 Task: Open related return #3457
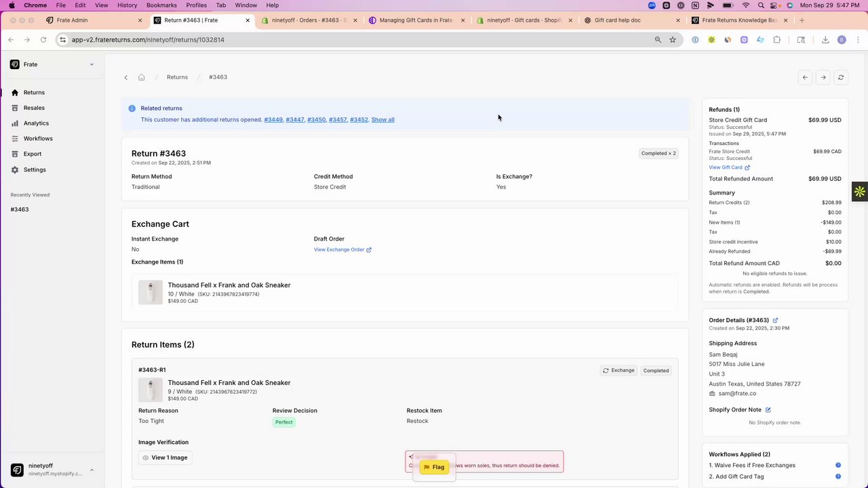338,120
